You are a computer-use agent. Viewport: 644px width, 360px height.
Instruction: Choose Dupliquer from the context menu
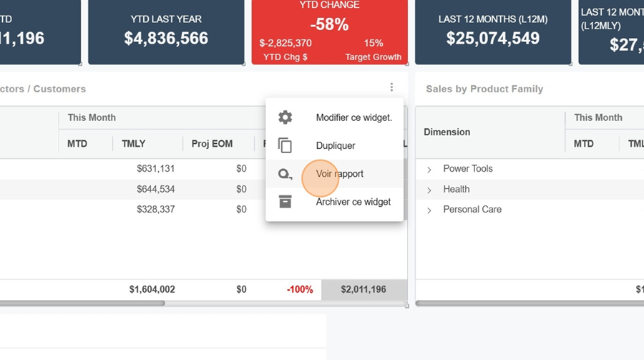(x=336, y=145)
